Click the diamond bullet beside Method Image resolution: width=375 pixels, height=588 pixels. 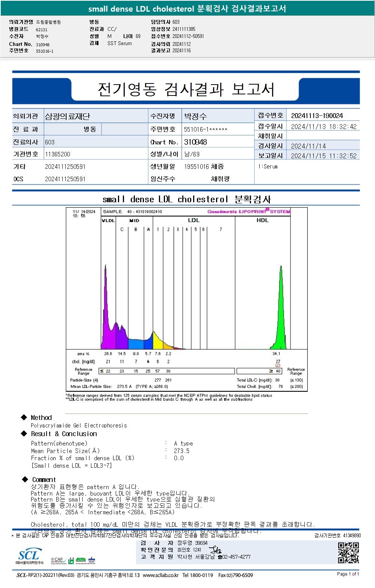[x=24, y=417]
